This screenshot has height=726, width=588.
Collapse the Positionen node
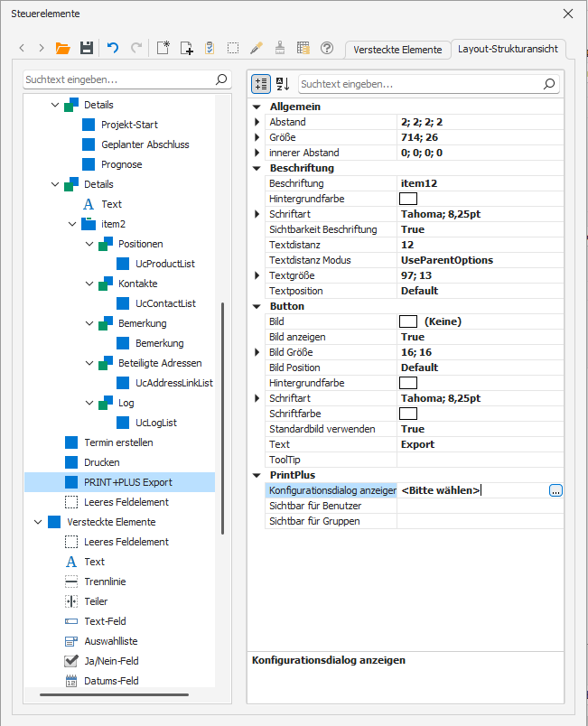(89, 244)
